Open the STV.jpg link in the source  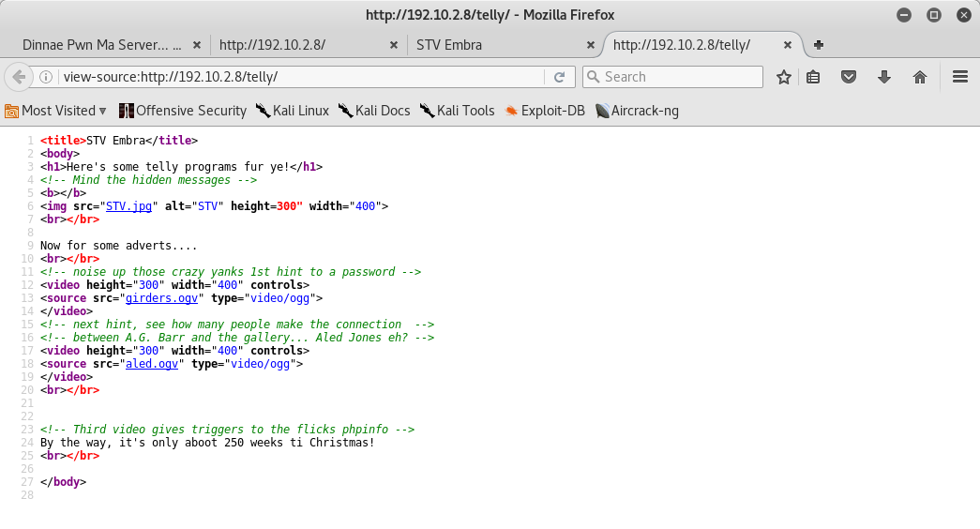pos(128,206)
